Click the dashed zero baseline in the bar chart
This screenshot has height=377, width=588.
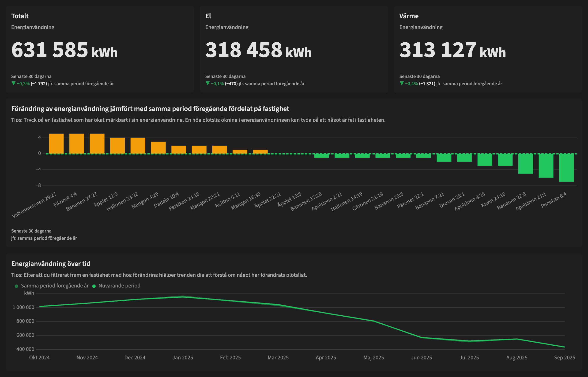coord(294,154)
